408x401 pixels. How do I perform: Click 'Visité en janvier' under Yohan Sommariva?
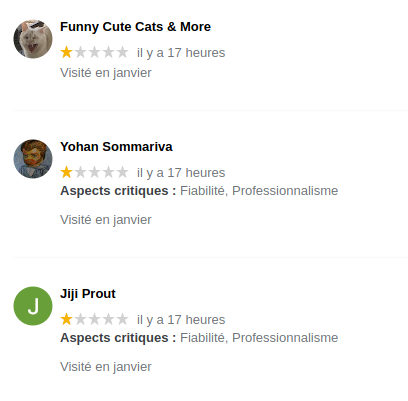coord(106,220)
